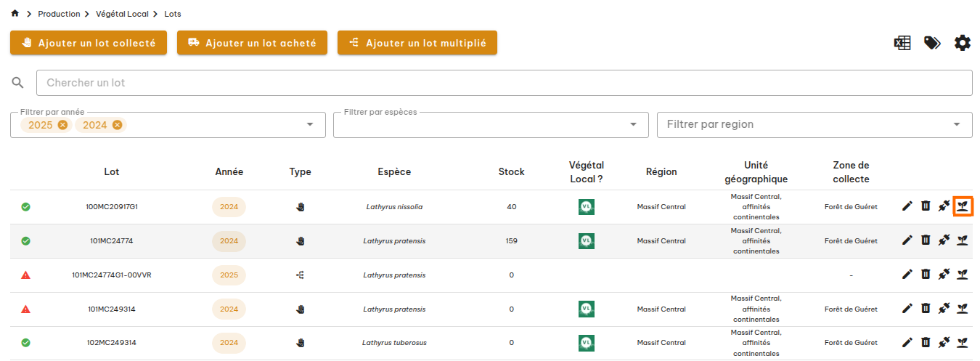Open the Filtrer par espèces dropdown

632,125
